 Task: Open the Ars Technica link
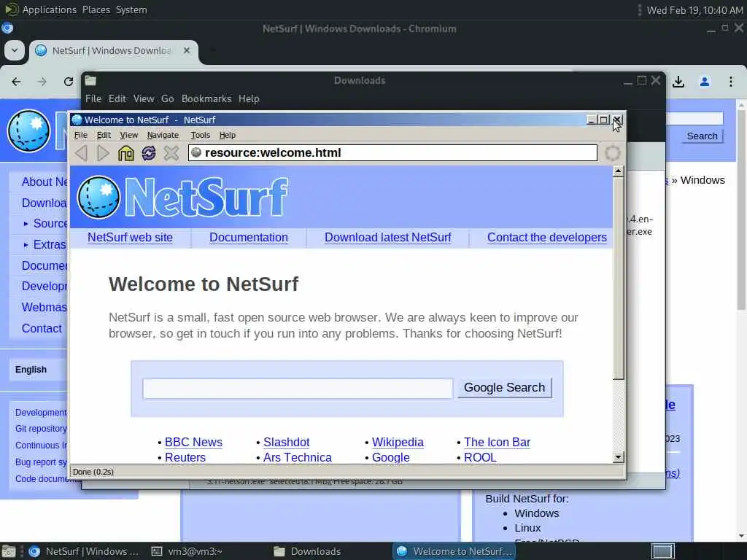point(298,457)
